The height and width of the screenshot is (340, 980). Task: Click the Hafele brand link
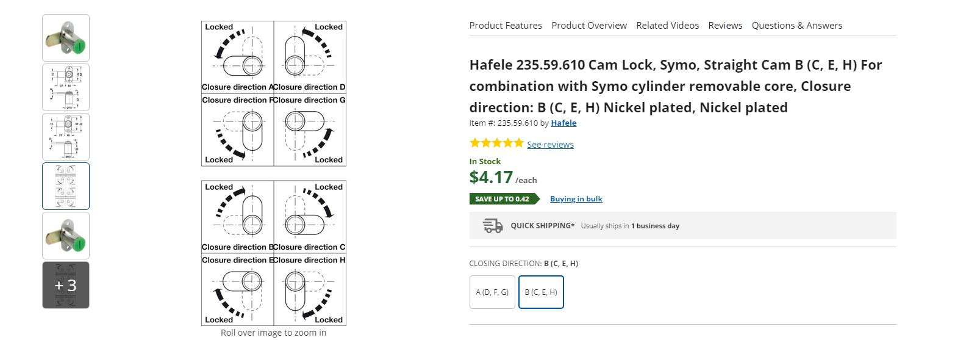coord(563,123)
